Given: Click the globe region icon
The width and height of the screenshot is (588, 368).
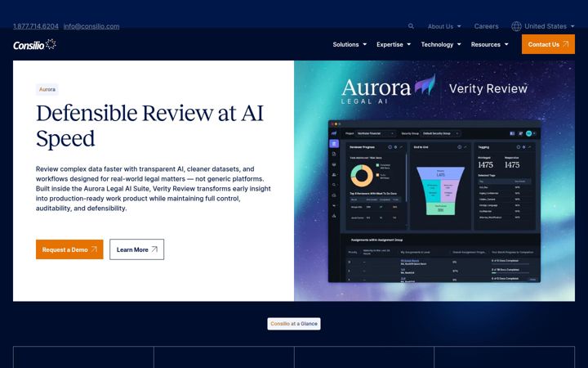Looking at the screenshot, I should tap(516, 26).
